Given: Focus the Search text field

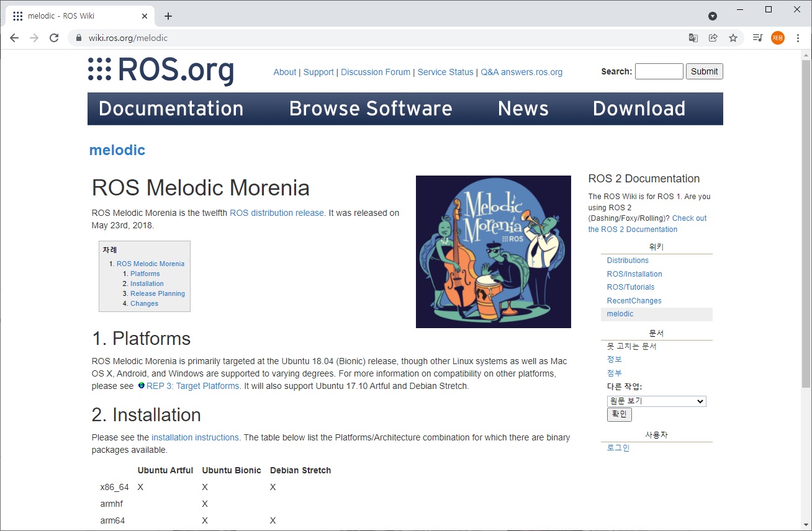Looking at the screenshot, I should (x=659, y=71).
